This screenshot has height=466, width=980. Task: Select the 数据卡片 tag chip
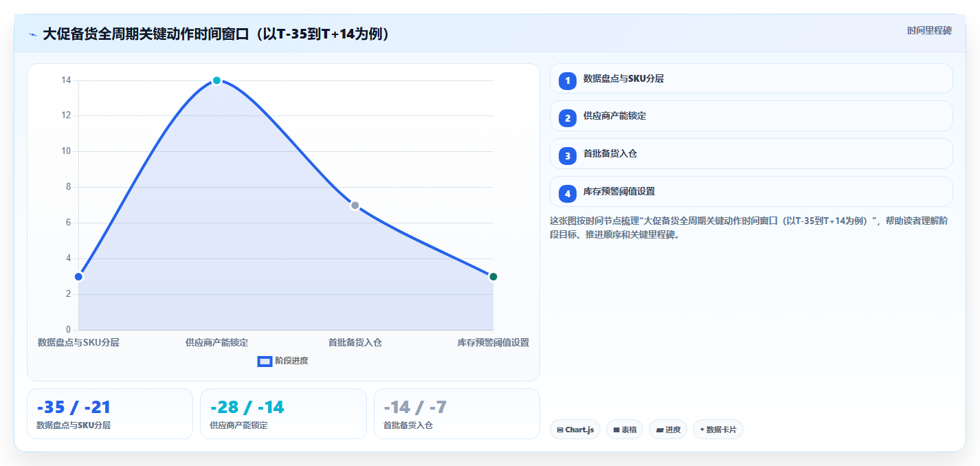718,430
